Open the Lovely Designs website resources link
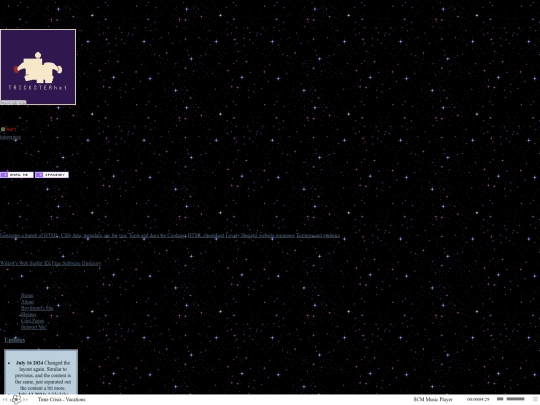 coord(260,236)
